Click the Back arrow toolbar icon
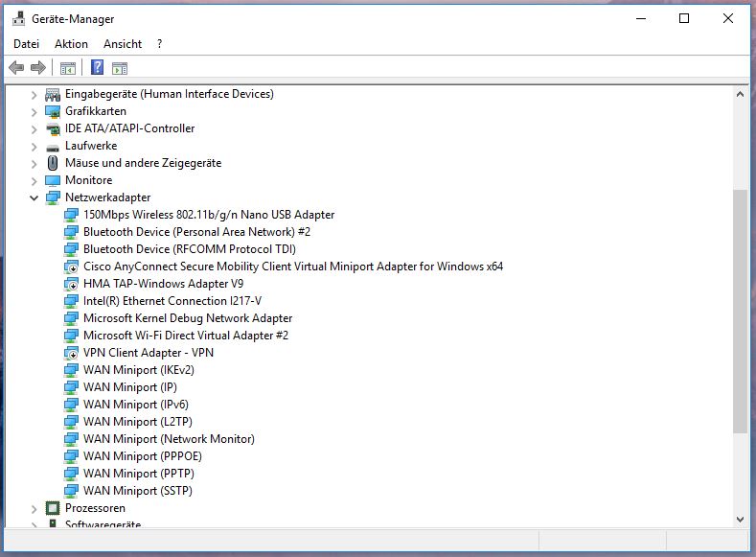The image size is (756, 557). coord(16,67)
